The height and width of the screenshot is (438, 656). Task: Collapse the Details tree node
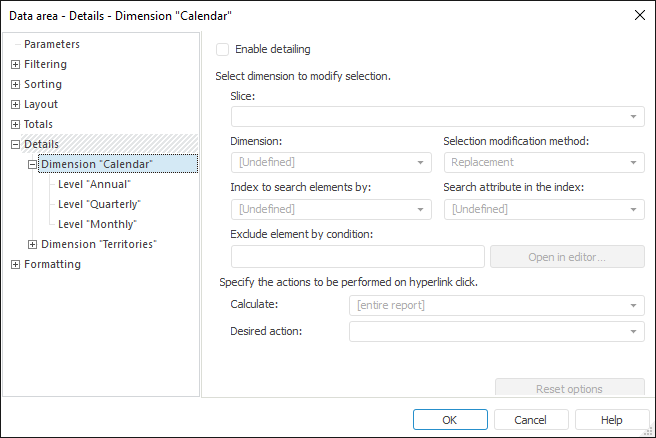[x=15, y=145]
